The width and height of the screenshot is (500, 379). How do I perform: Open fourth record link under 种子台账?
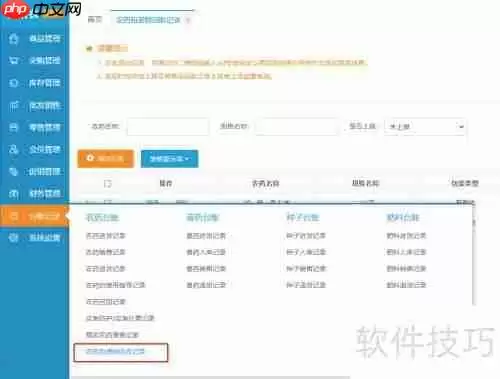point(306,285)
